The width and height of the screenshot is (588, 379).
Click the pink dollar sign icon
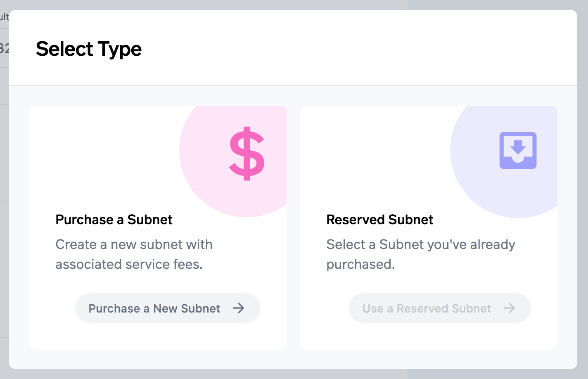click(x=247, y=153)
